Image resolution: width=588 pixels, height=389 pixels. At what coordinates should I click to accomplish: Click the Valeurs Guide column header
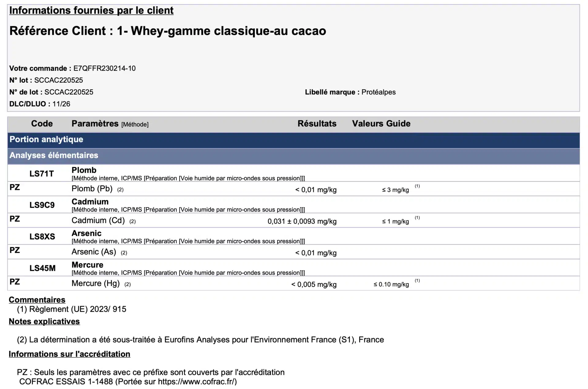coord(381,124)
